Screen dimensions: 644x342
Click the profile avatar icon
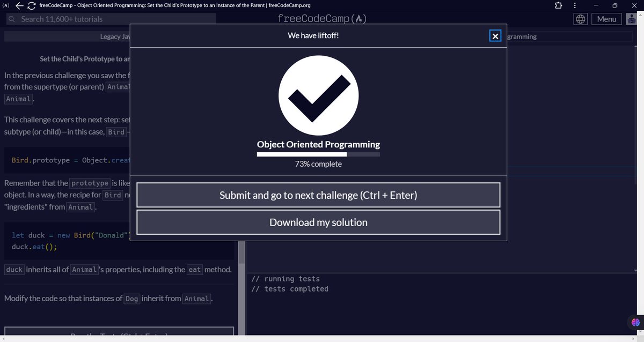632,19
